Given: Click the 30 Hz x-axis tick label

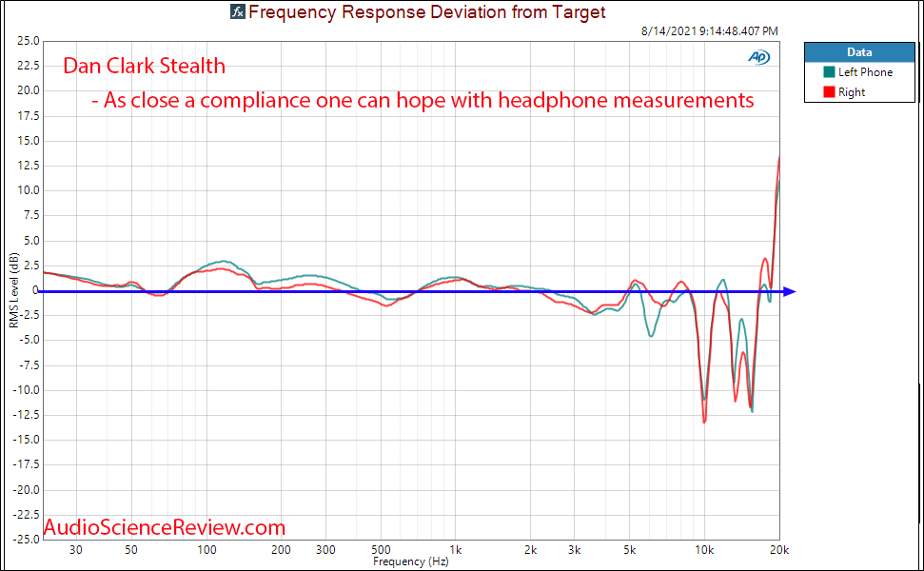Looking at the screenshot, I should click(76, 550).
